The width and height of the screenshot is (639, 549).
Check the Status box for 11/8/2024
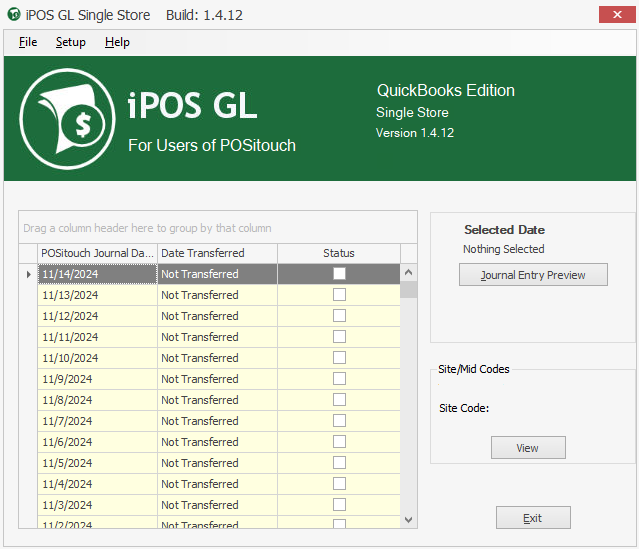[x=339, y=399]
